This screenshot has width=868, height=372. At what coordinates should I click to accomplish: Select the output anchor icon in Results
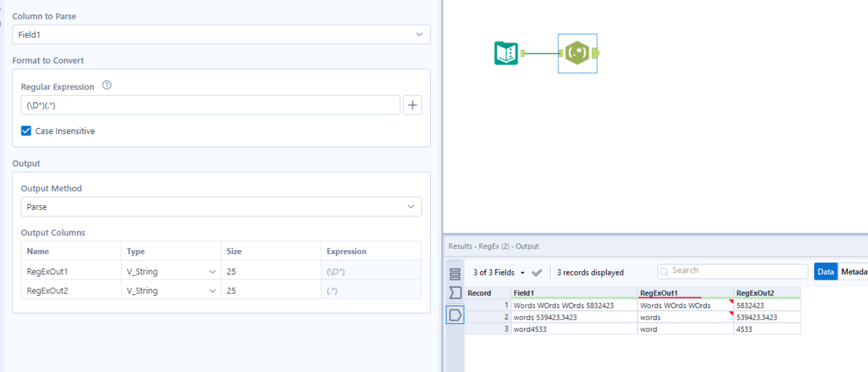455,315
